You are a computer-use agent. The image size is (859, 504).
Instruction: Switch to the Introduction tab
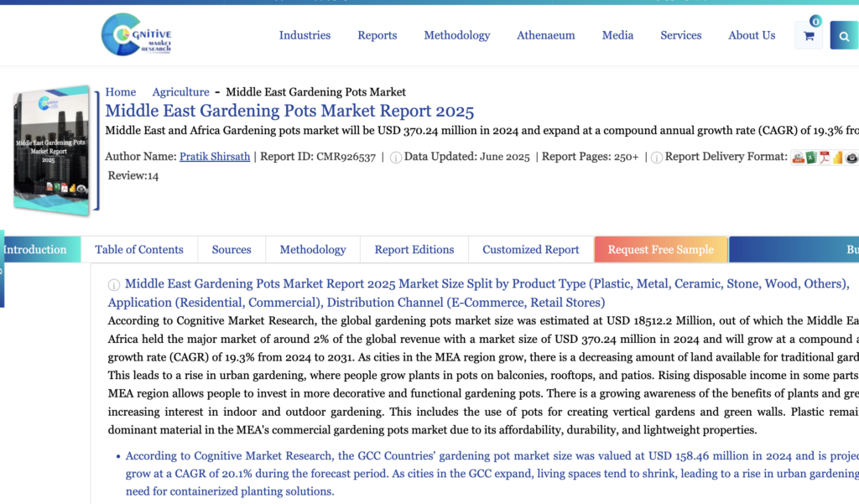click(x=40, y=249)
